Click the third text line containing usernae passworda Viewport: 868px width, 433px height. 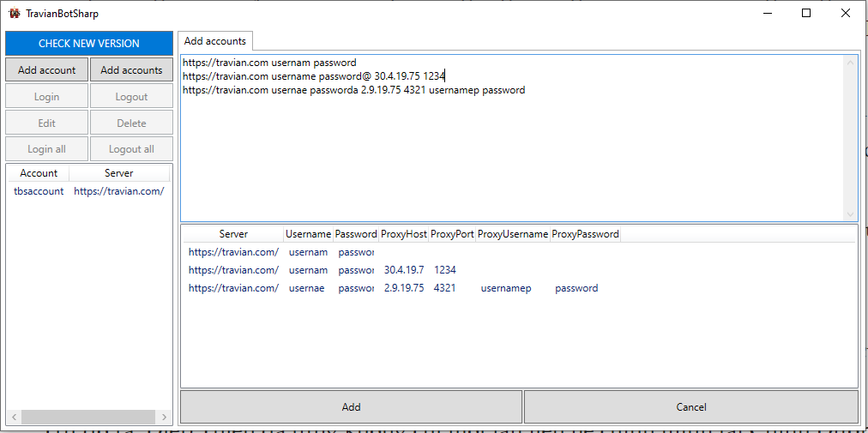pyautogui.click(x=353, y=90)
